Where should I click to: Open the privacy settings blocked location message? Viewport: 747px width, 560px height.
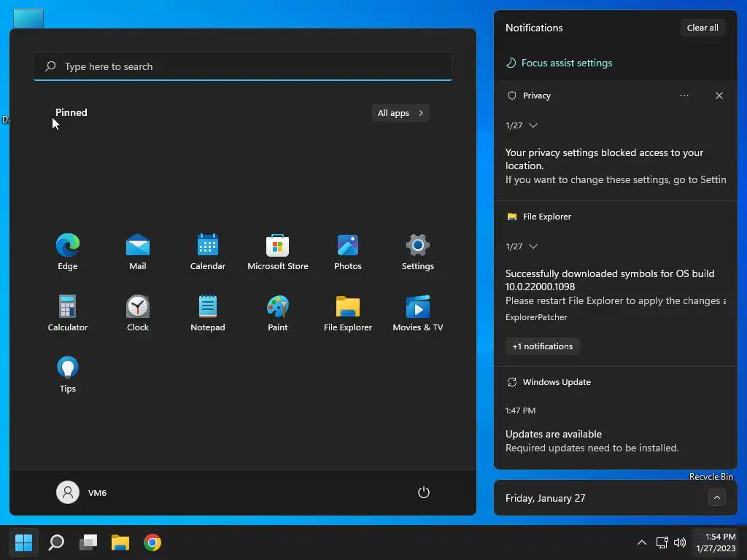pyautogui.click(x=616, y=166)
